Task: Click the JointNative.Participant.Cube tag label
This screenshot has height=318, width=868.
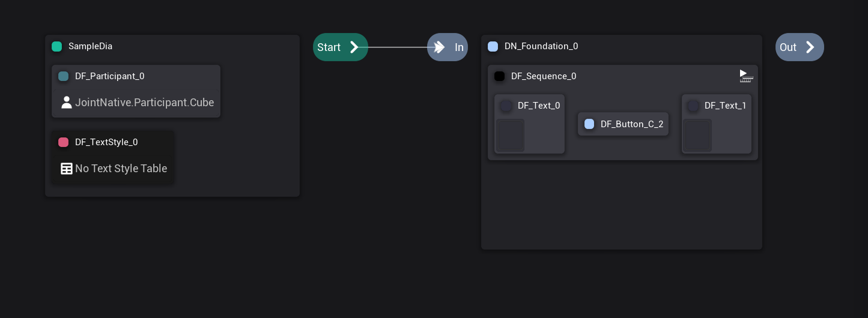Action: tap(144, 102)
